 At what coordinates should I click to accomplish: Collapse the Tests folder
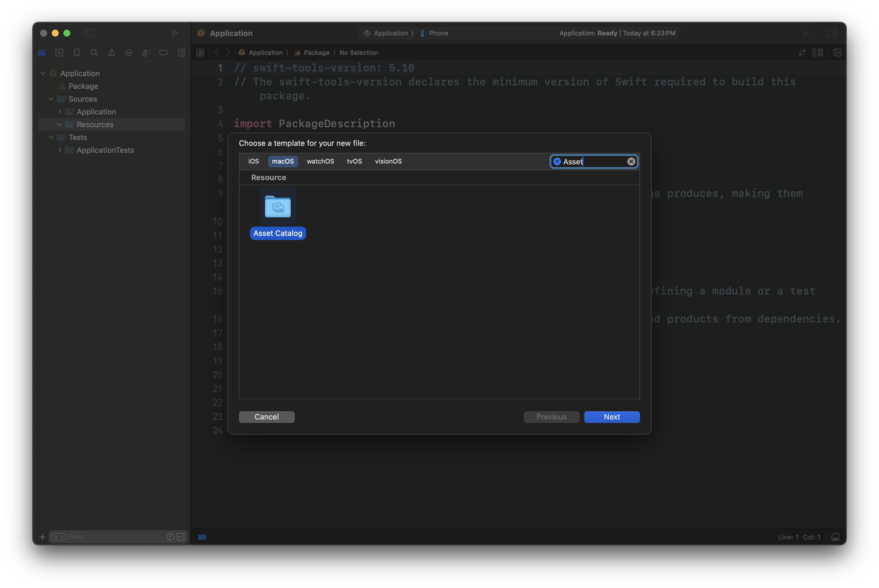tap(51, 137)
